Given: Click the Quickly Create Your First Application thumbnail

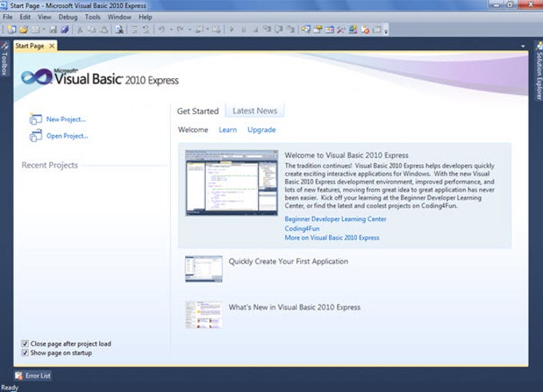Looking at the screenshot, I should point(204,269).
